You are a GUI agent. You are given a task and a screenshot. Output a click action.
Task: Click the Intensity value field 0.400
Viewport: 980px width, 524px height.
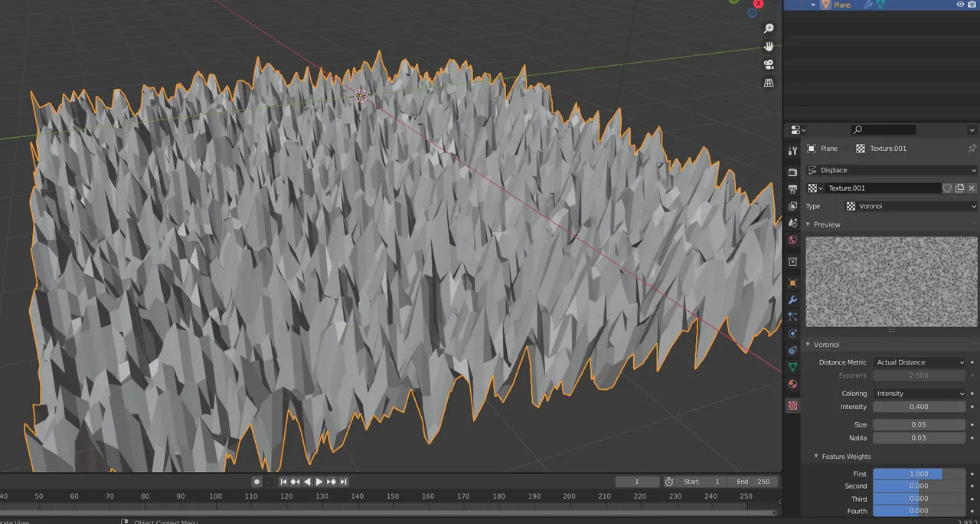click(920, 407)
